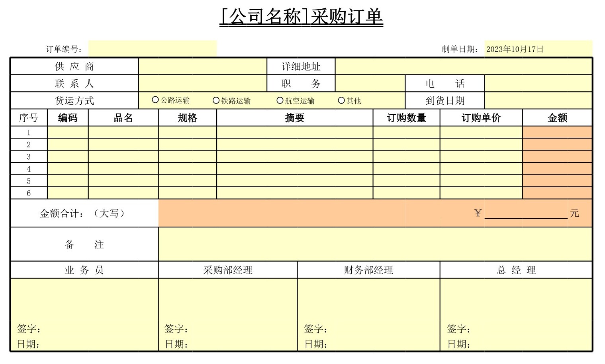Click the 订单编号 input field

(152, 49)
